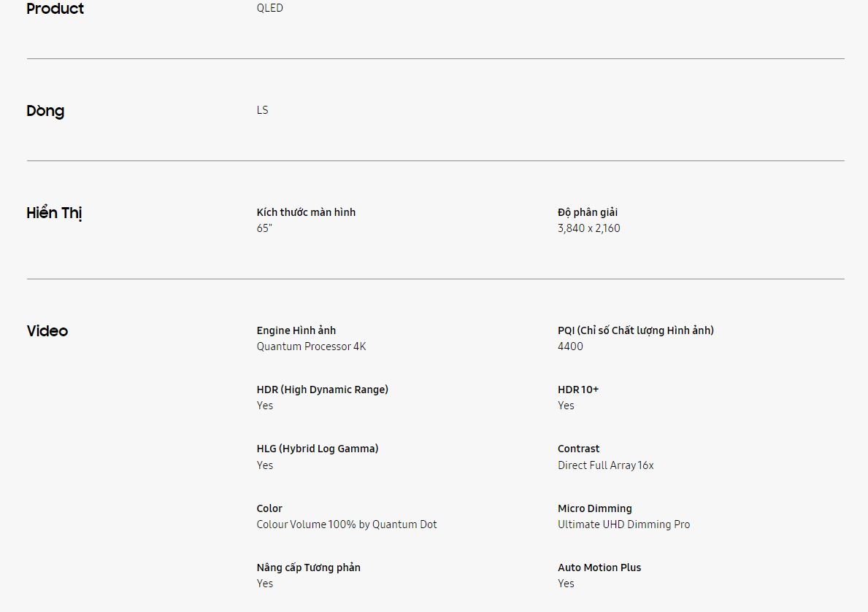The height and width of the screenshot is (612, 868).
Task: Click the HDR 10+ label
Action: pyautogui.click(x=577, y=390)
